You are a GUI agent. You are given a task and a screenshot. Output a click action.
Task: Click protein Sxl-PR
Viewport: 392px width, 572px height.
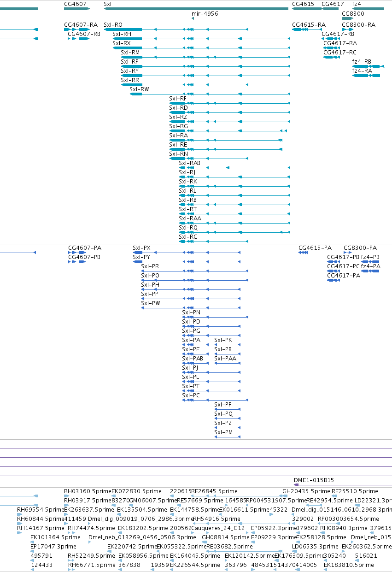point(150,266)
